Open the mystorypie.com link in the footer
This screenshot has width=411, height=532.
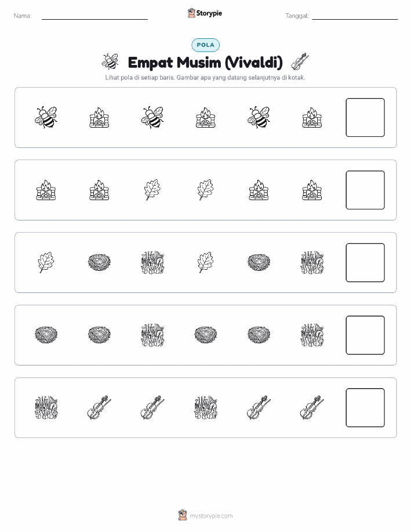point(211,516)
